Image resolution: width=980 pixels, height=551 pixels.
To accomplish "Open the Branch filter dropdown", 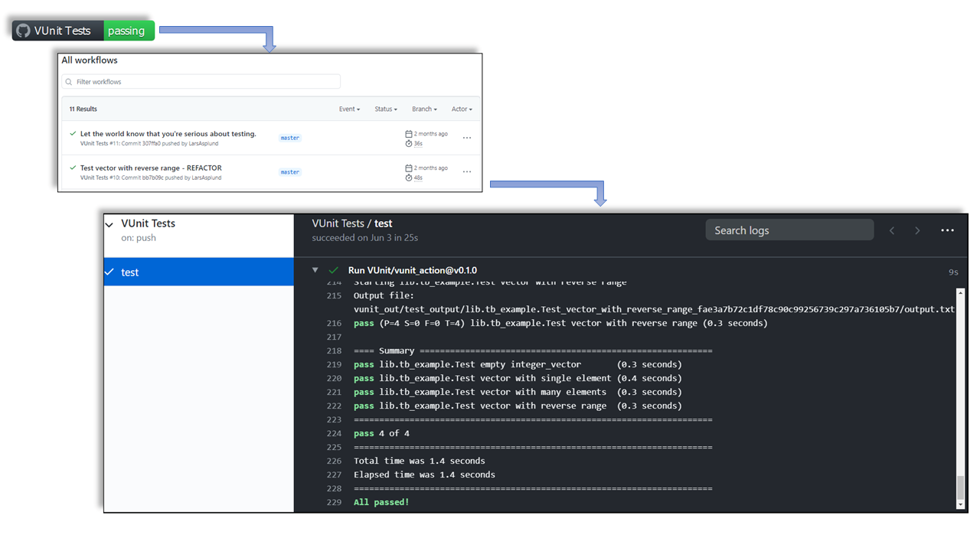I will tap(424, 109).
